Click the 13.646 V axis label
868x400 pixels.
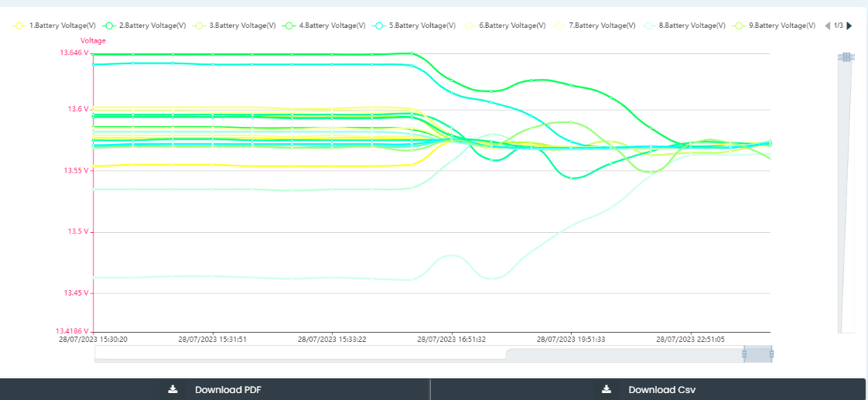[x=74, y=53]
